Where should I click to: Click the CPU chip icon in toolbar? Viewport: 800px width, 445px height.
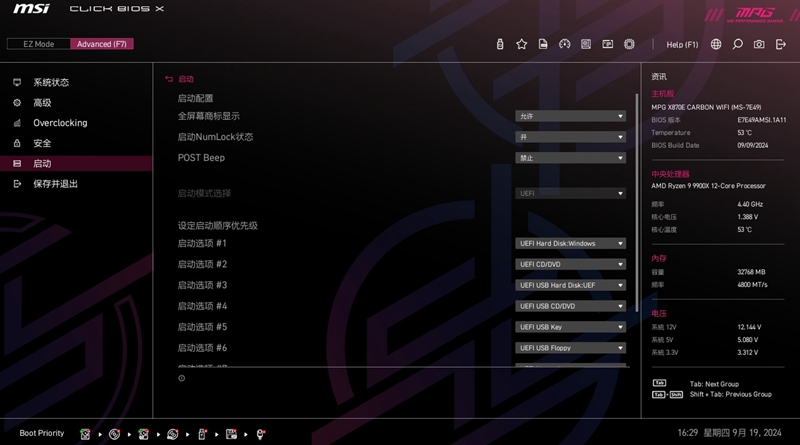(x=629, y=44)
